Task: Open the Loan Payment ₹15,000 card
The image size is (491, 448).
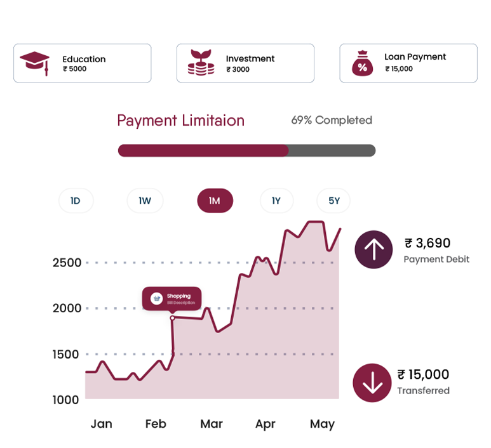Action: 408,63
